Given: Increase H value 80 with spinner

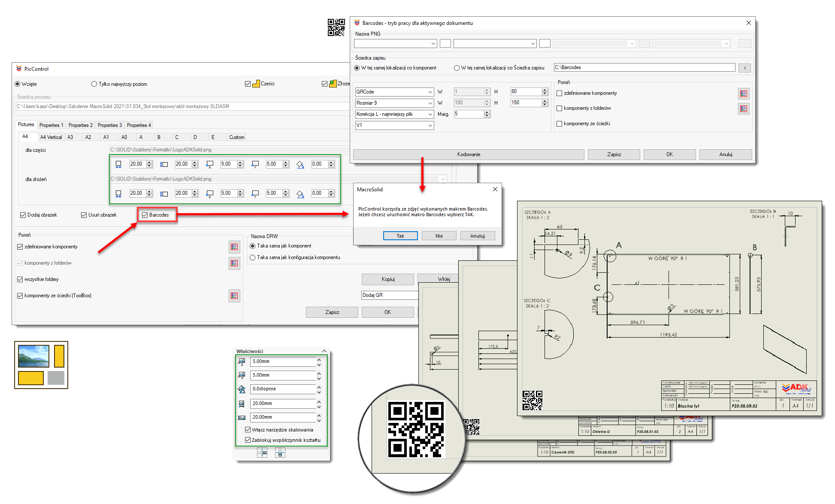Looking at the screenshot, I should coord(545,90).
